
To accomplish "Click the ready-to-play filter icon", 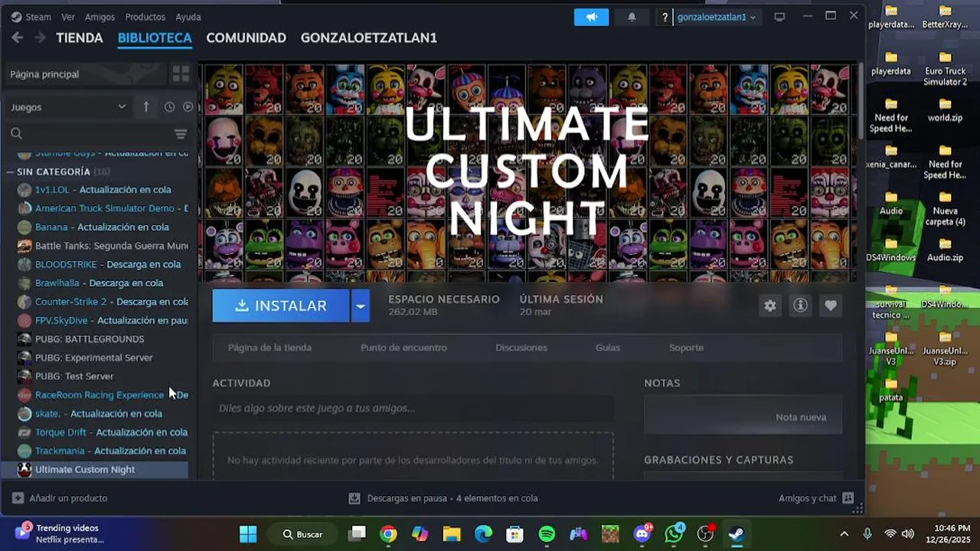I will pyautogui.click(x=188, y=107).
